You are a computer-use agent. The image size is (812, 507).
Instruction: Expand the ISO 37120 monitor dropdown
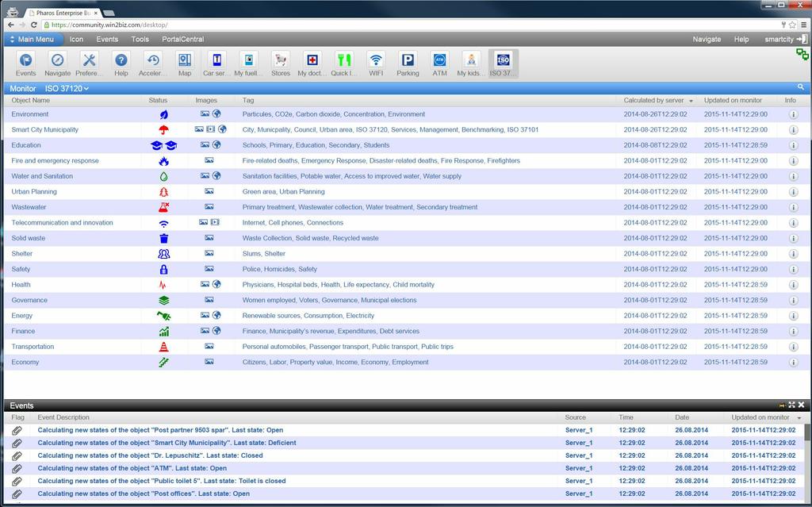tap(67, 89)
